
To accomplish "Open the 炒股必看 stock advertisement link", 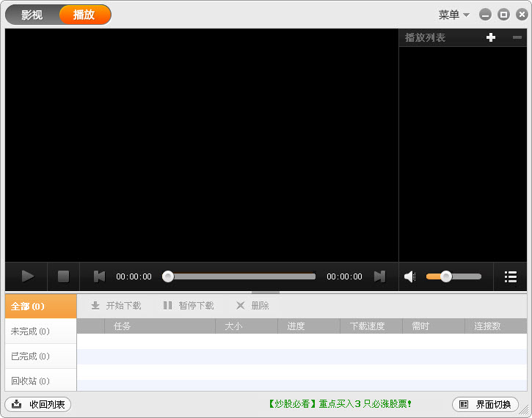I will click(x=339, y=403).
